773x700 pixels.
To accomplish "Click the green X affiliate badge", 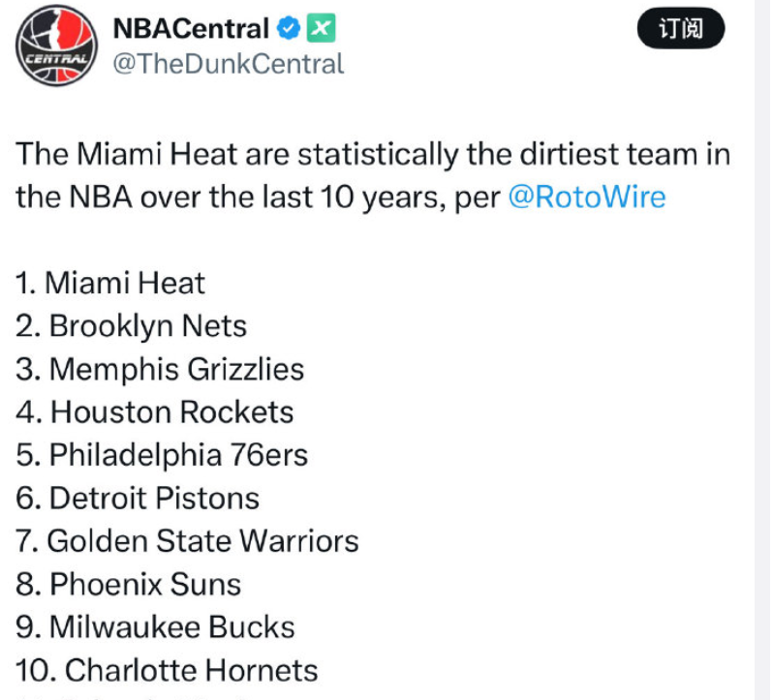I will 321,29.
